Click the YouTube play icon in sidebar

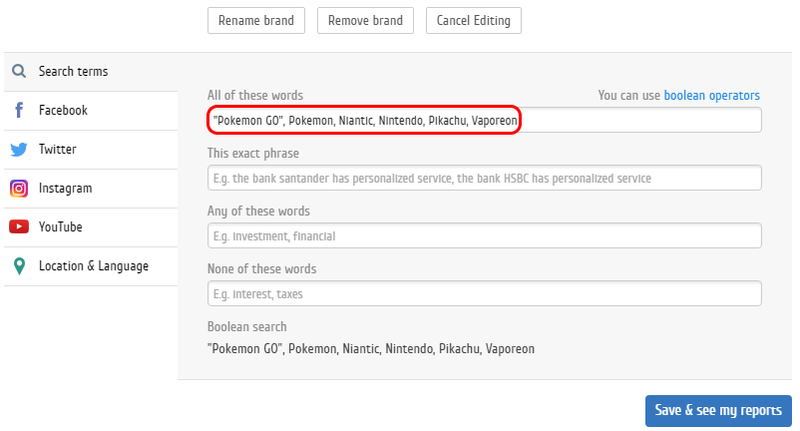[x=19, y=227]
